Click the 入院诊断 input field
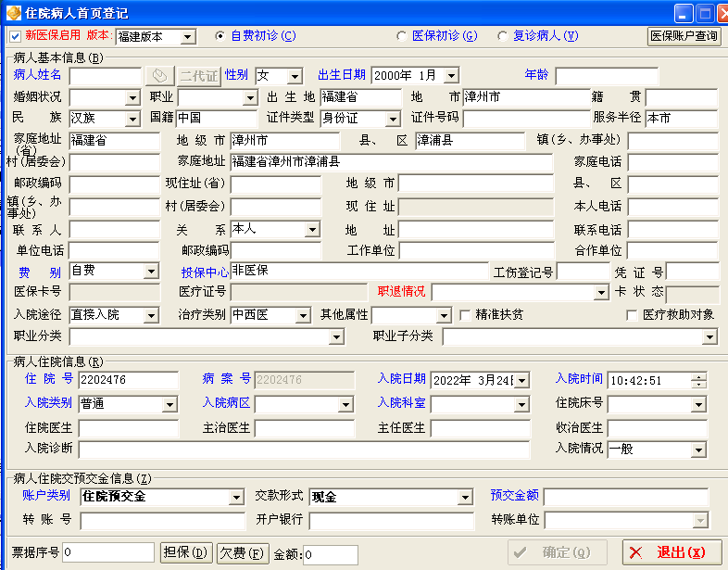The height and width of the screenshot is (570, 728). click(304, 450)
